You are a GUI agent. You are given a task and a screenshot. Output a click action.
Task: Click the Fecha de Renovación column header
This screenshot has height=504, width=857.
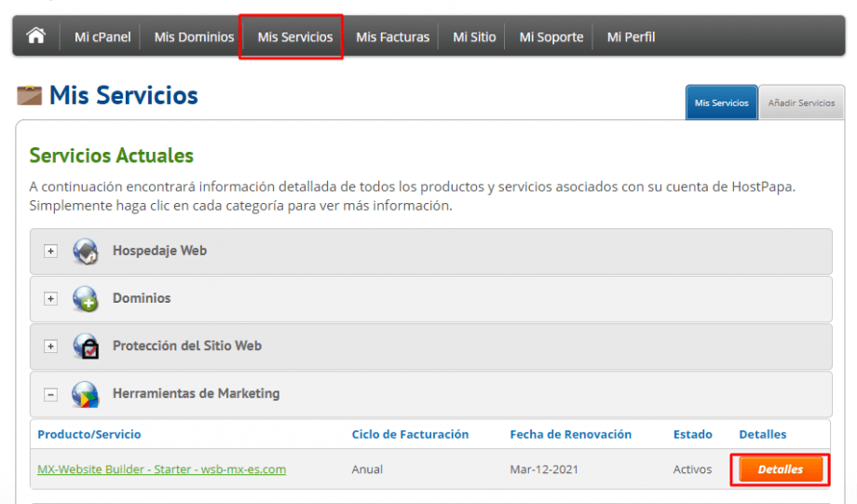click(571, 434)
